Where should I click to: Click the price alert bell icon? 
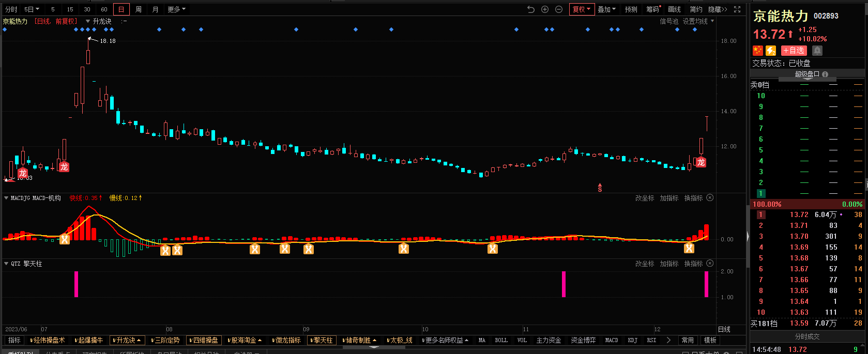[x=817, y=51]
